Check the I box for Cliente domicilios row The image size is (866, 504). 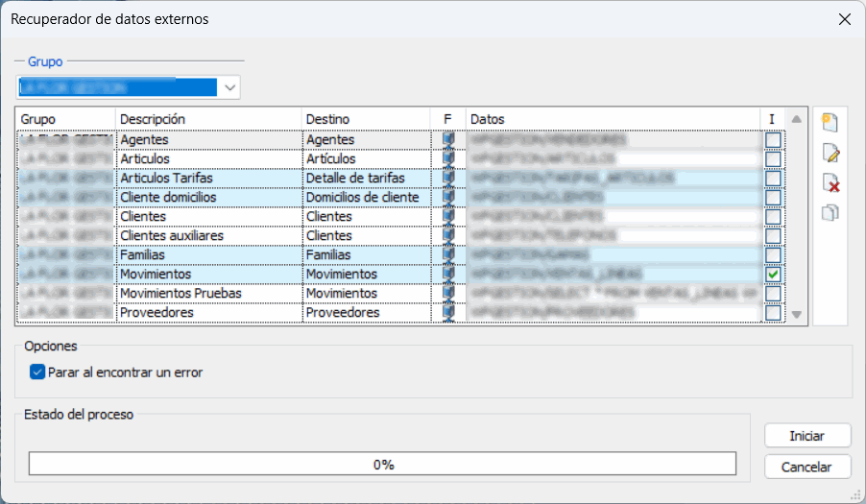773,198
